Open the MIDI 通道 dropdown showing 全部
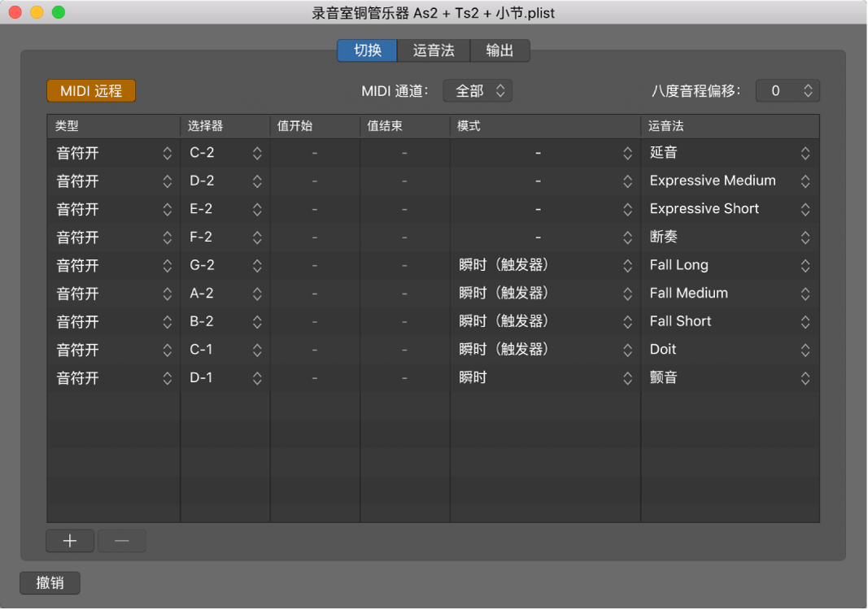This screenshot has width=868, height=610. pos(477,90)
